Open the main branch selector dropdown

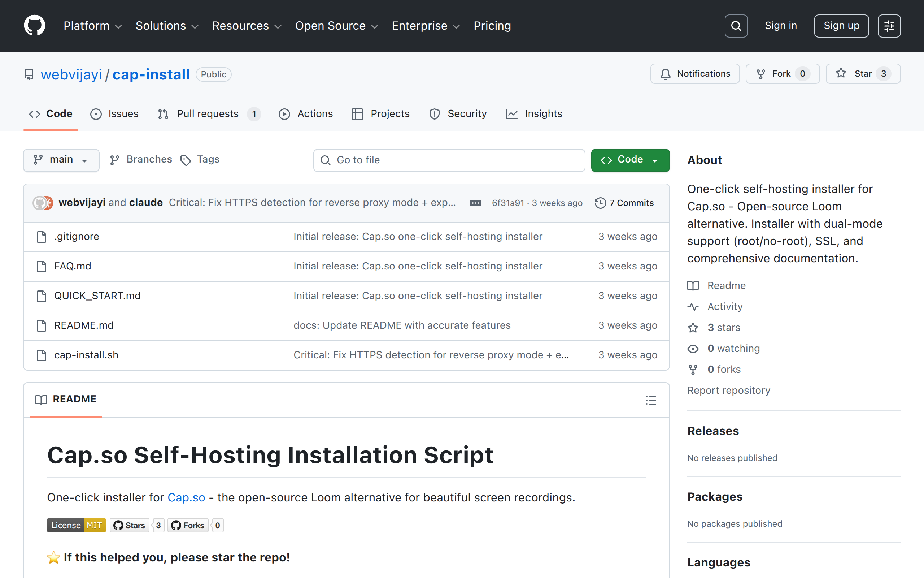coord(61,160)
